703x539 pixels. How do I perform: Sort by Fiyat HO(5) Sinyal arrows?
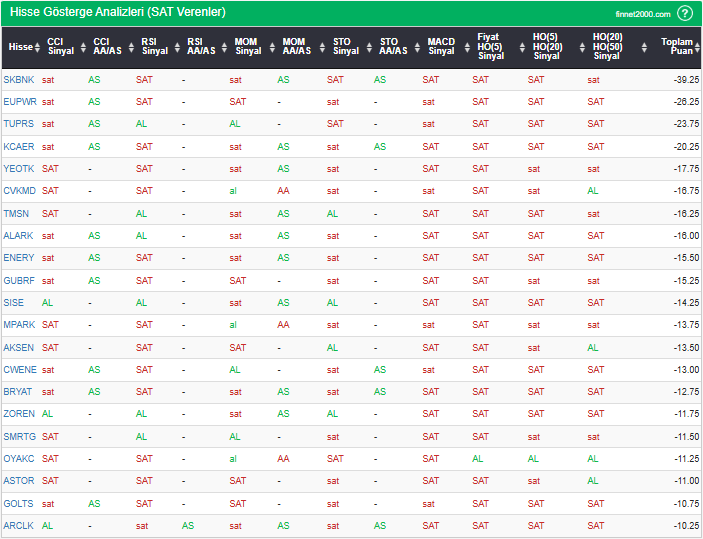pyautogui.click(x=522, y=47)
